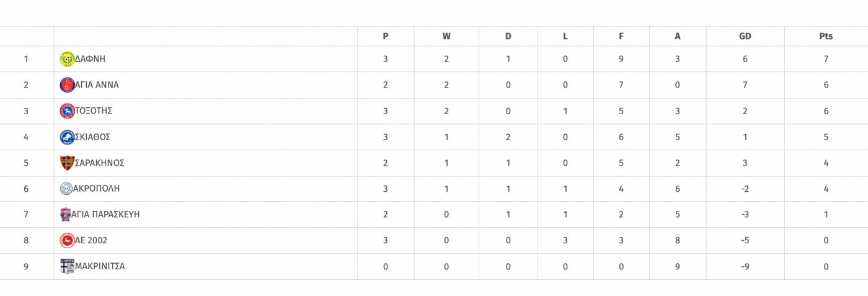Sort by the W column header
This screenshot has height=296, width=868.
coord(446,36)
